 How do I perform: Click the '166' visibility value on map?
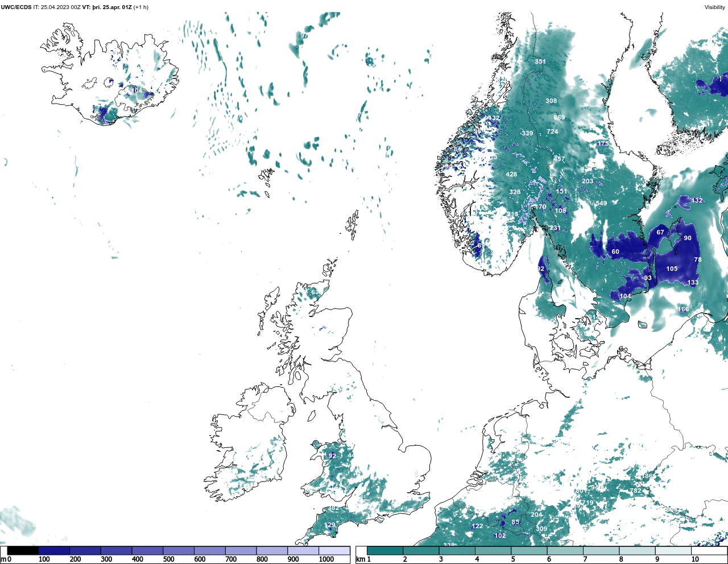click(683, 310)
